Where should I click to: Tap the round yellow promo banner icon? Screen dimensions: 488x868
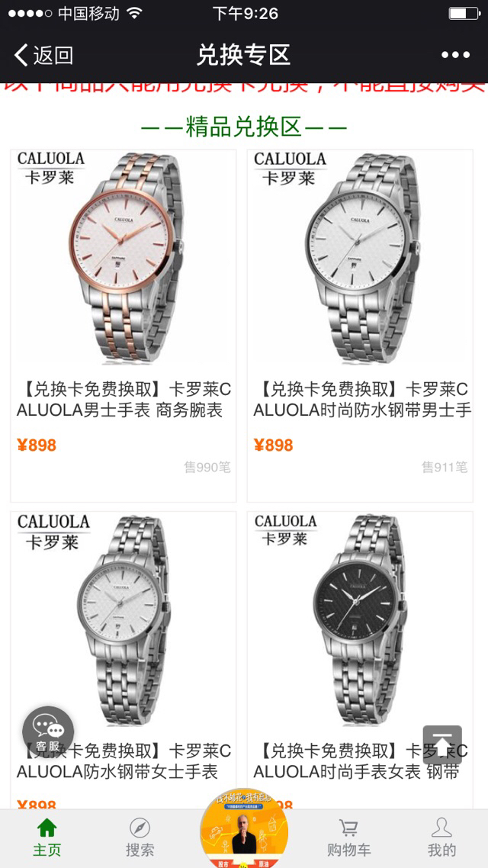244,828
